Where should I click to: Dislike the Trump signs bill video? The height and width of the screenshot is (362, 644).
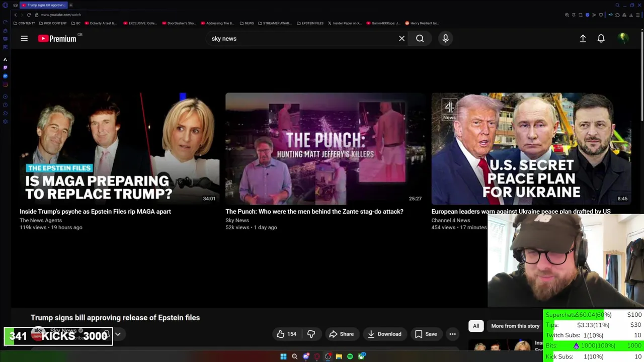click(x=311, y=334)
